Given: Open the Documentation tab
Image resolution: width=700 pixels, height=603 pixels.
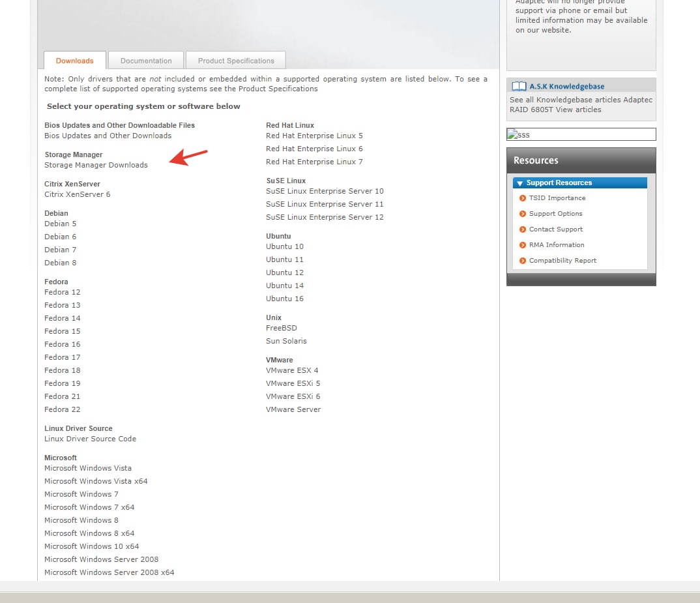Looking at the screenshot, I should (146, 61).
